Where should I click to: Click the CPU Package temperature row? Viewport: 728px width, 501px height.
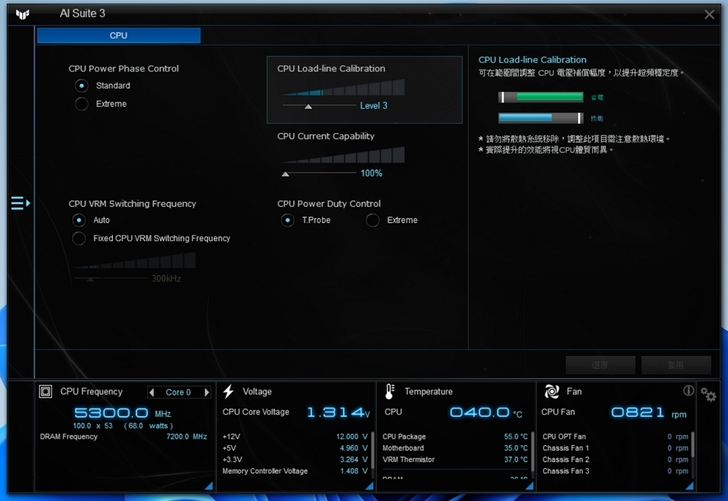[x=455, y=437]
